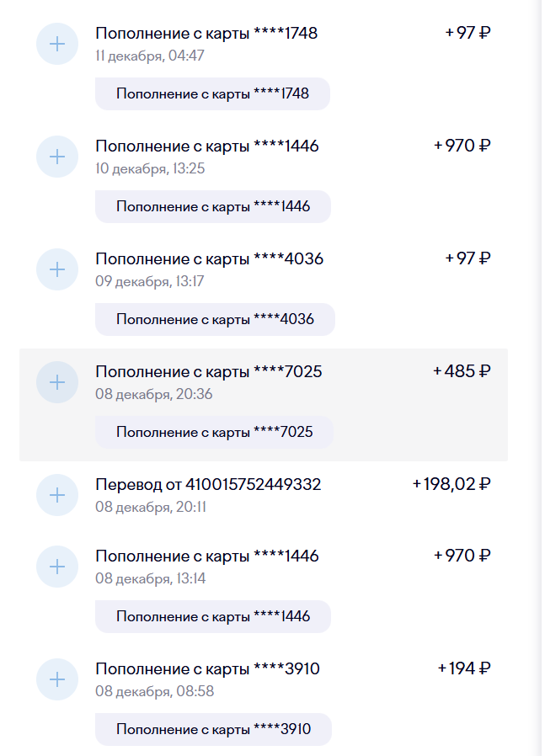
Task: Click the +194 ₽ amount
Action: [x=463, y=669]
